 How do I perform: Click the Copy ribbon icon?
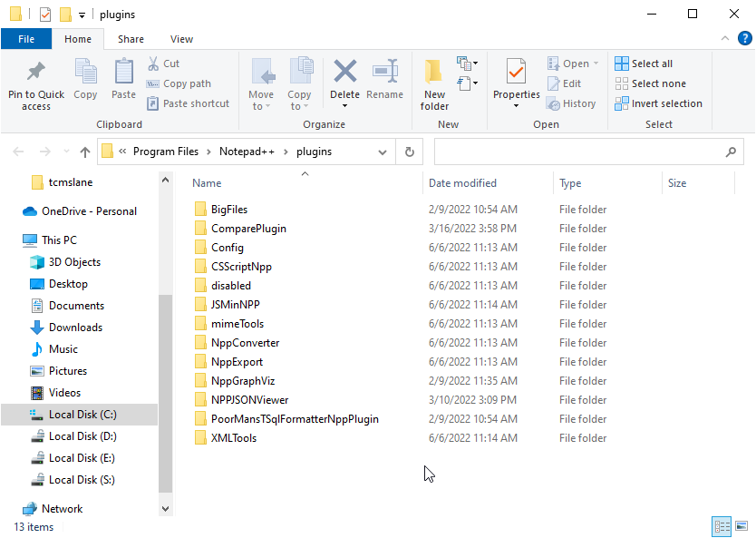click(x=85, y=72)
